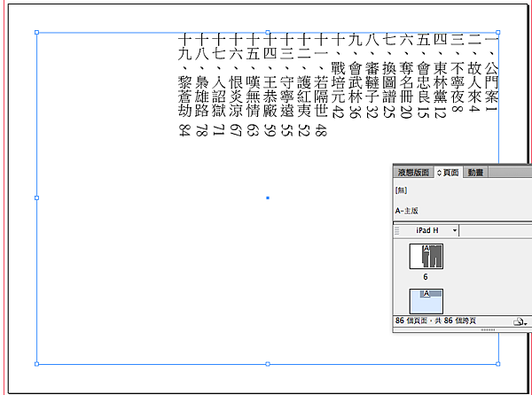This screenshot has width=532, height=395.
Task: Click the 十、戰培元 contents line
Action: tap(338, 76)
